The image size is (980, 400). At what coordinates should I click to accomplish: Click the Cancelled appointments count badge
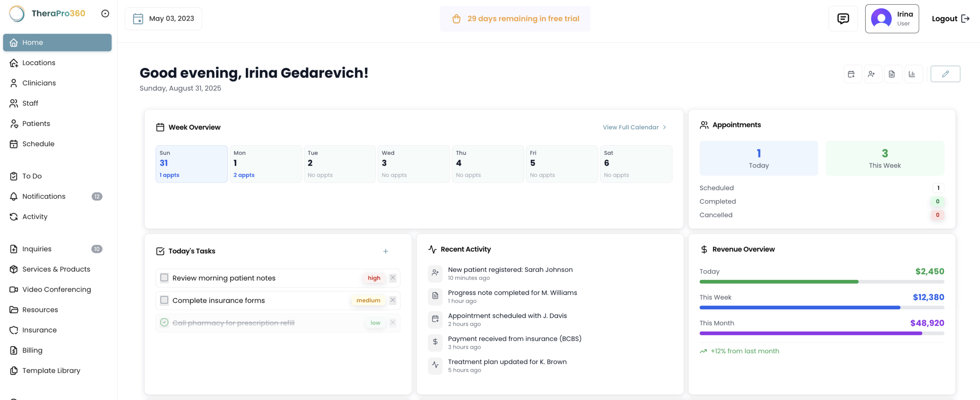pos(937,215)
